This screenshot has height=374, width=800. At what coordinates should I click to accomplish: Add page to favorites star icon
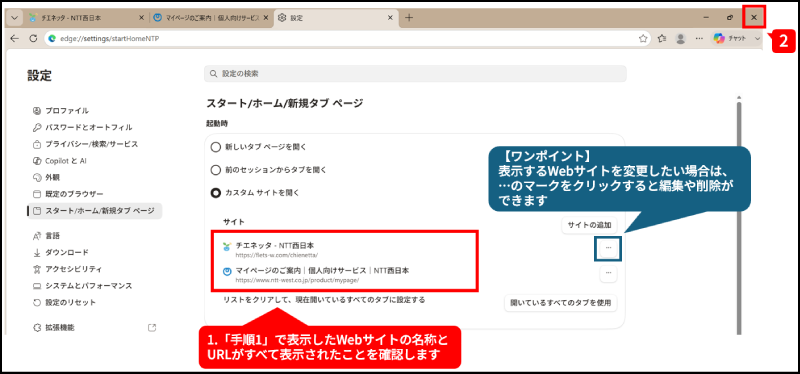(x=643, y=38)
